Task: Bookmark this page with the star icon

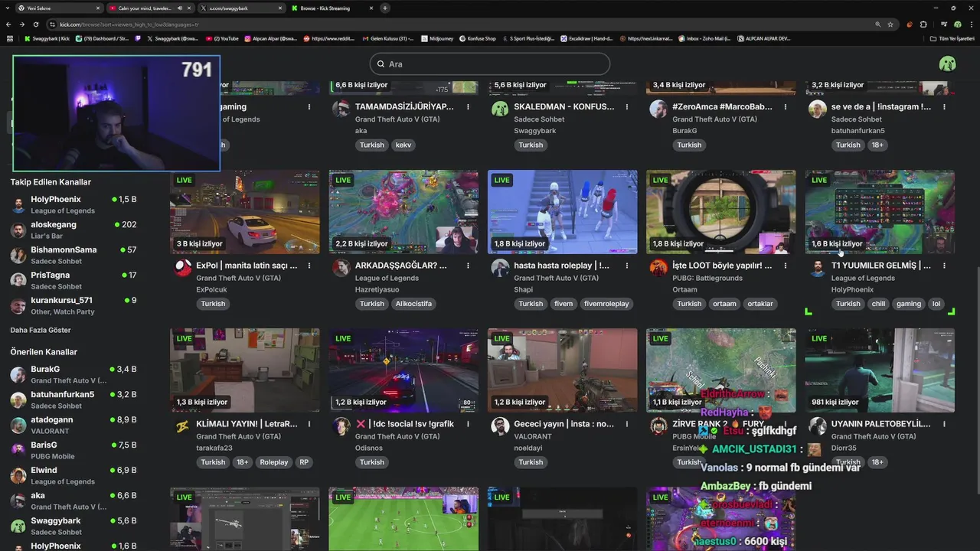Action: coord(890,24)
